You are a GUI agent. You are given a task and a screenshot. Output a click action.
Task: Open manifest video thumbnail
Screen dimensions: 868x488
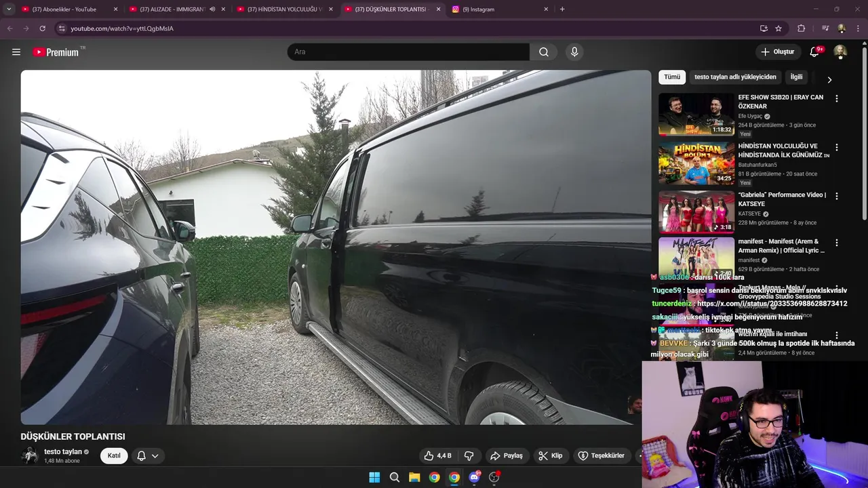tap(696, 258)
